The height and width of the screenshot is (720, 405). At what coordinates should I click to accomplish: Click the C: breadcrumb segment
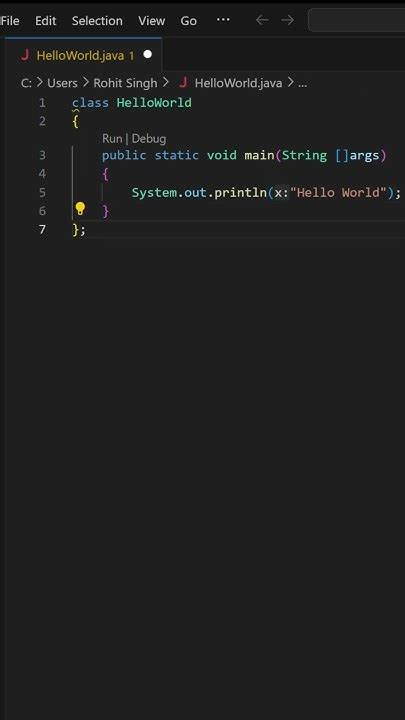point(26,83)
